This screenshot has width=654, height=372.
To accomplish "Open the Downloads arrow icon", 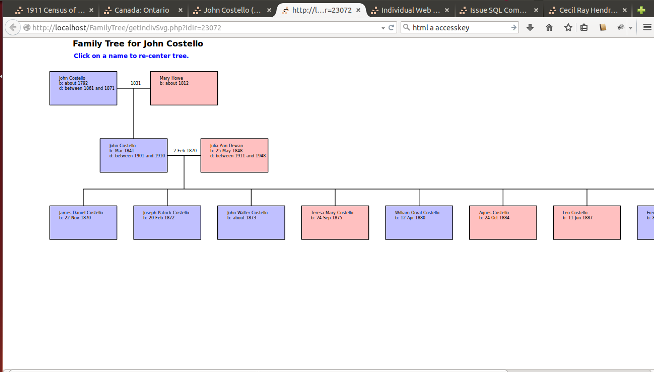I will pos(530,28).
